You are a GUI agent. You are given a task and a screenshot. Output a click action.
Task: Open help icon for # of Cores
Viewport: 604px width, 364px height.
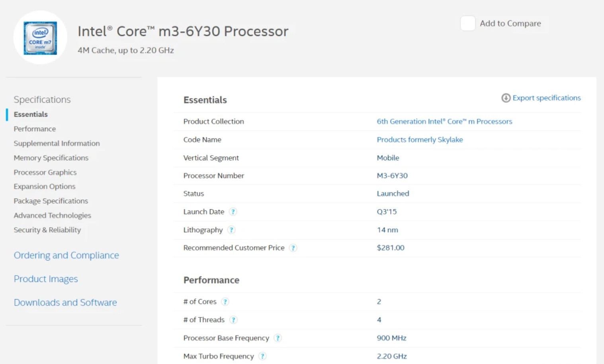coord(225,302)
